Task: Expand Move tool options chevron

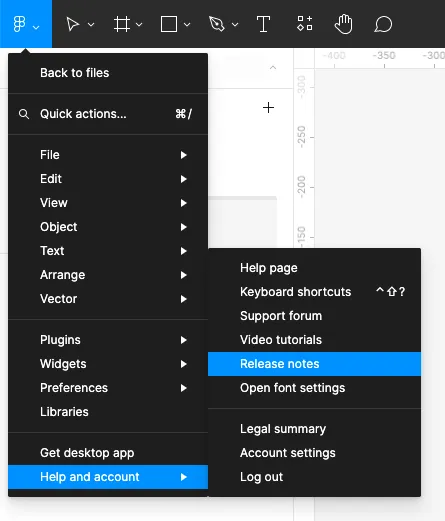Action: tap(91, 24)
